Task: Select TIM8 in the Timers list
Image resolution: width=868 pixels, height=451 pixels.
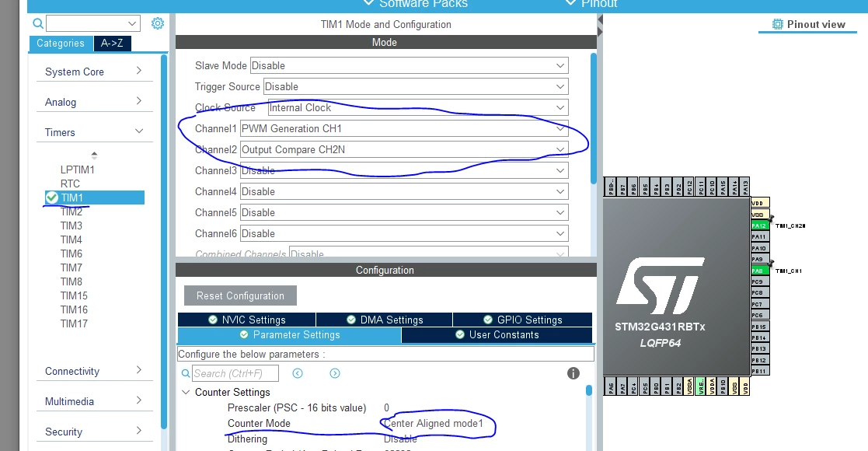Action: [x=71, y=281]
